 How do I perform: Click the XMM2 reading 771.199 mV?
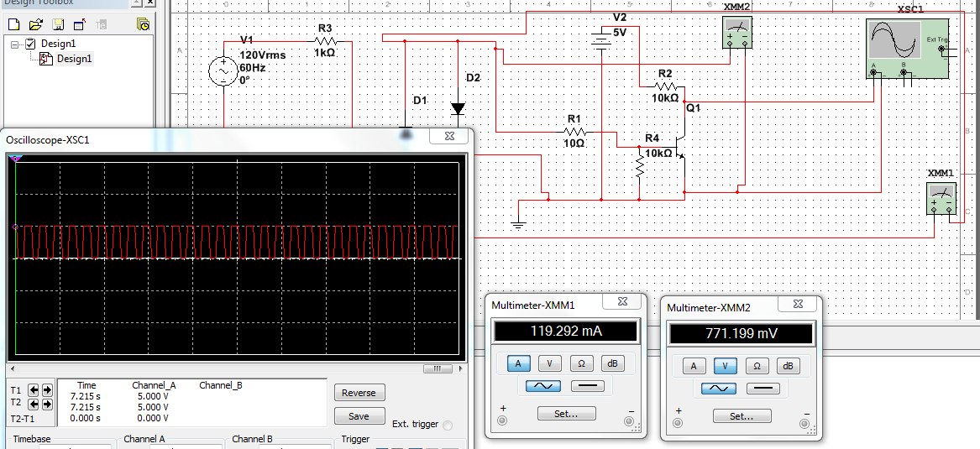point(742,334)
